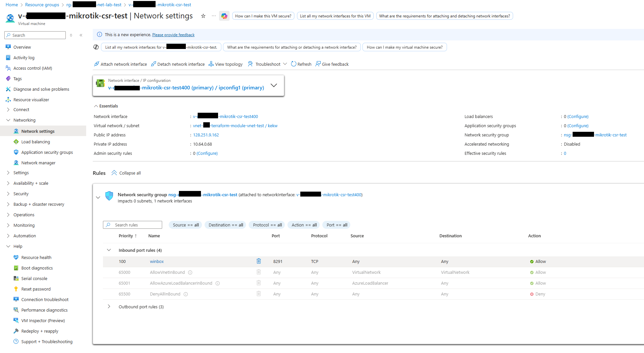
Task: Sort rules by Priority column header
Action: point(128,236)
